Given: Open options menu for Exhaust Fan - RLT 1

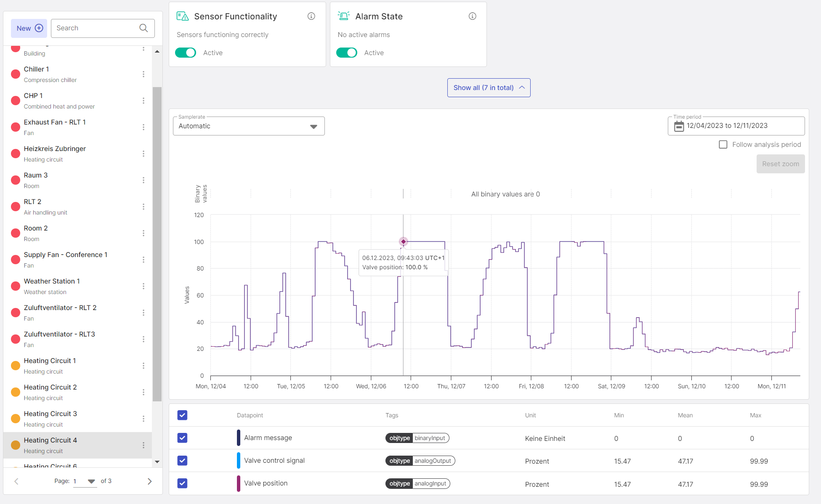Looking at the screenshot, I should click(x=143, y=127).
